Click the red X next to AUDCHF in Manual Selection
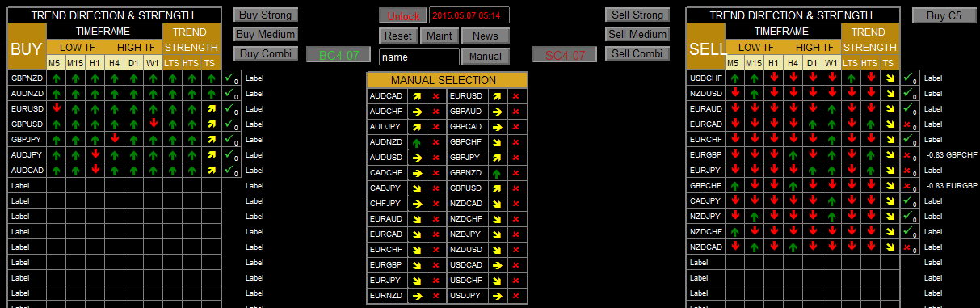The width and height of the screenshot is (980, 308). [x=436, y=112]
